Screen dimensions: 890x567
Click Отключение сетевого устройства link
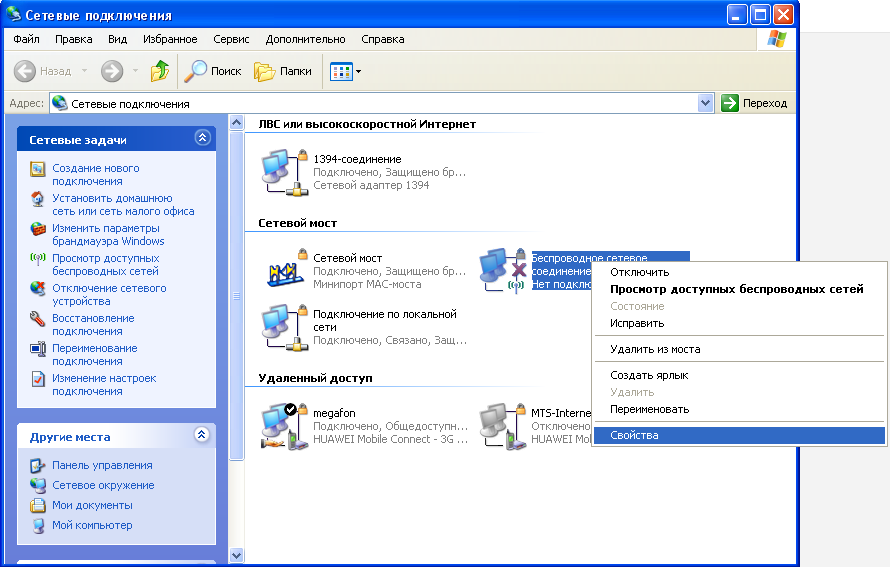109,295
